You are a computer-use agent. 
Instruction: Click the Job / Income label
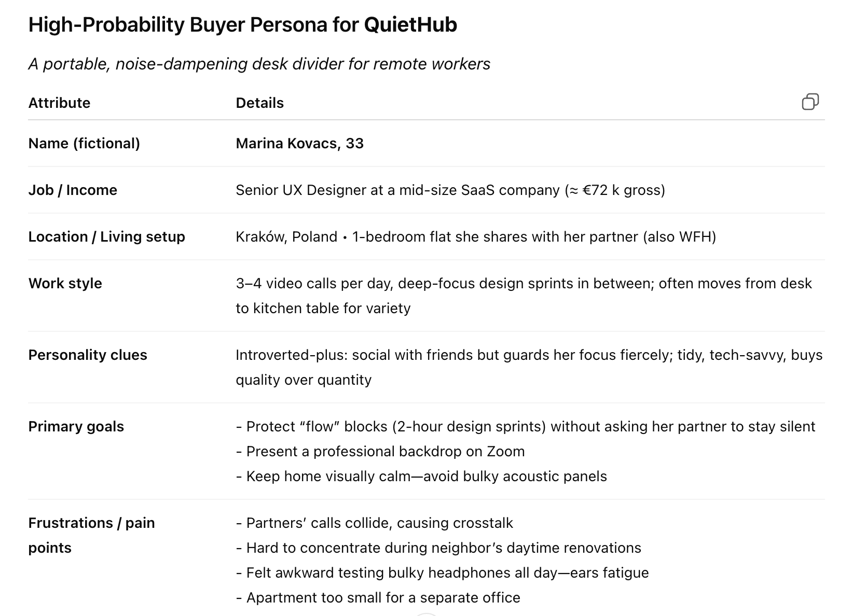[x=73, y=190]
